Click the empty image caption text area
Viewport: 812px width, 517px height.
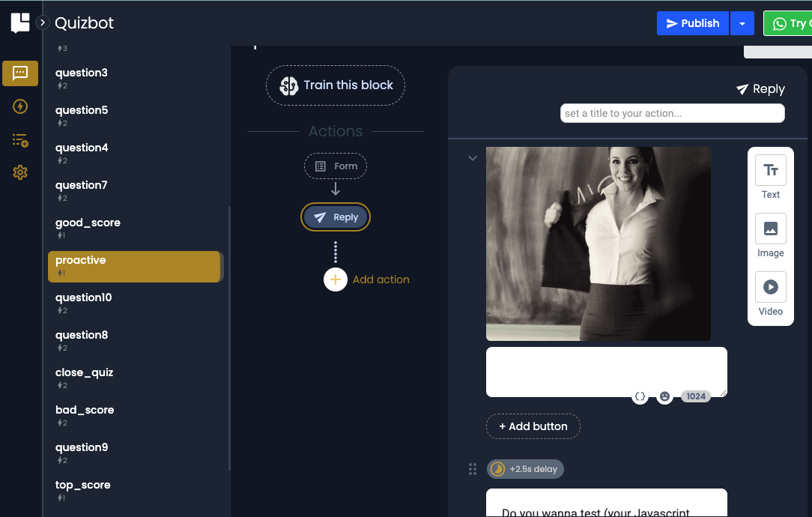tap(607, 372)
